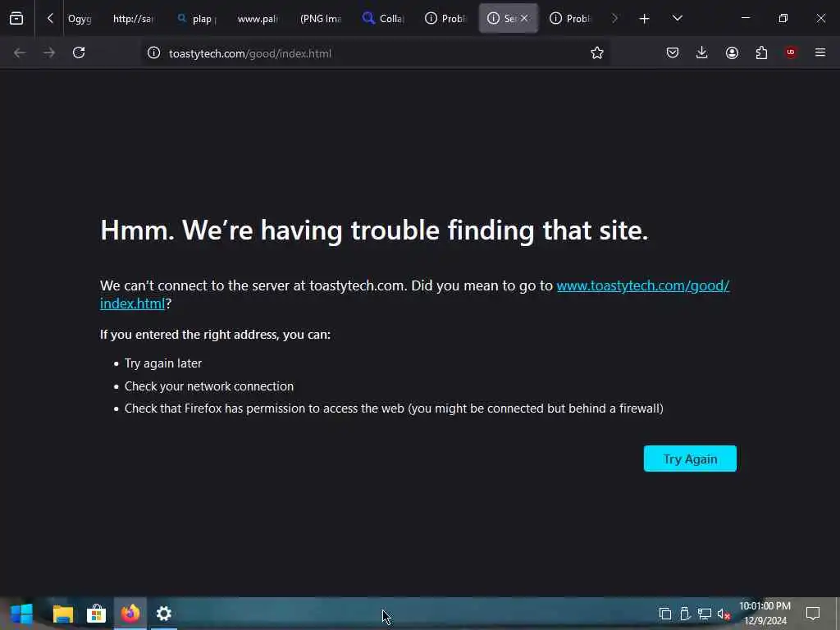Open the uBlock Origin extension
Image resolution: width=840 pixels, height=630 pixels.
(x=791, y=52)
